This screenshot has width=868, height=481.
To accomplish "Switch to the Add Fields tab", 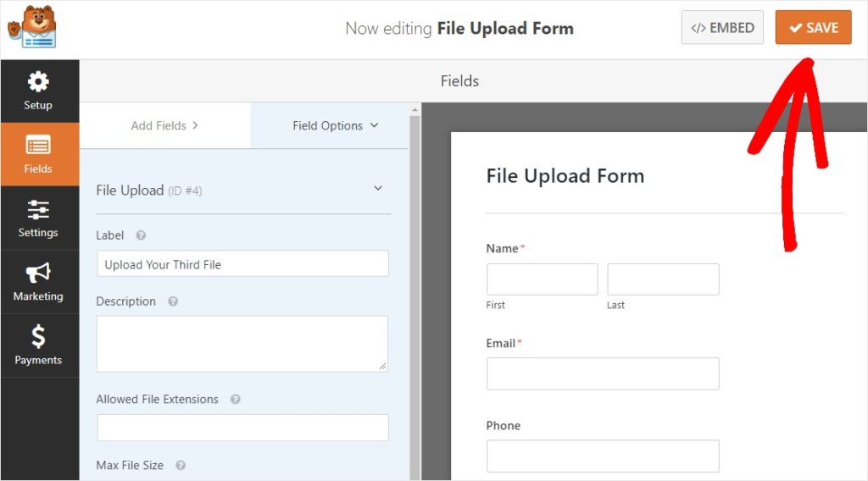I will (165, 125).
